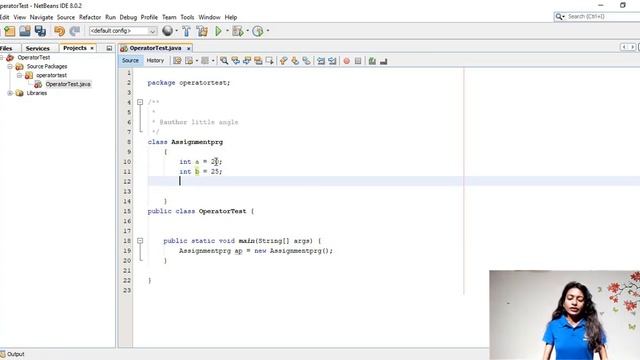Image resolution: width=640 pixels, height=360 pixels.
Task: Click the Stop Macro Recording square icon
Action: [x=358, y=61]
